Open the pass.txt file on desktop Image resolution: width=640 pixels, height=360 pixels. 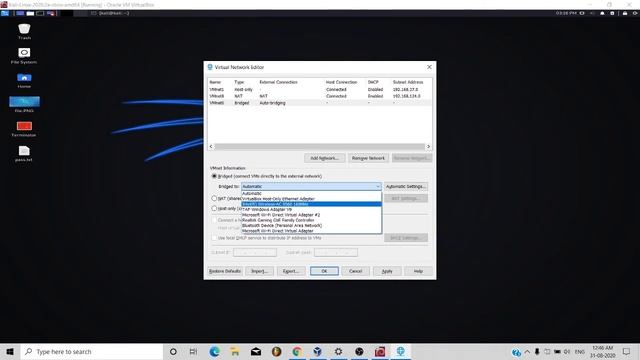24,153
